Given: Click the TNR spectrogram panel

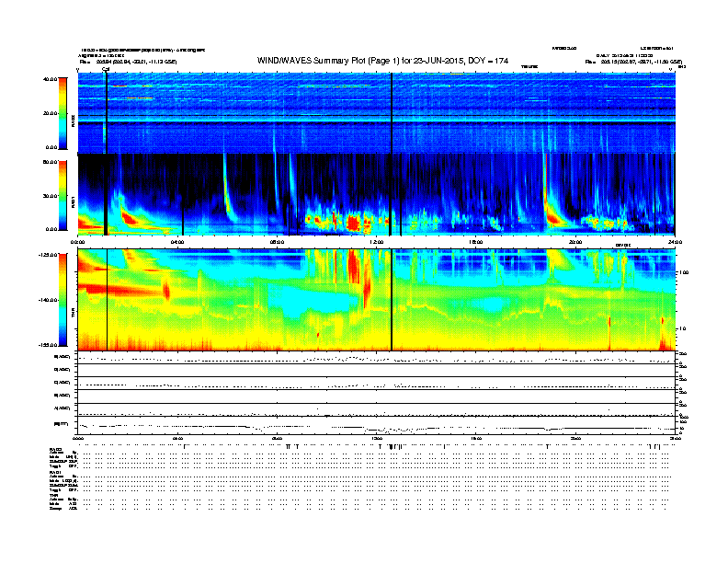Looking at the screenshot, I should tap(377, 300).
